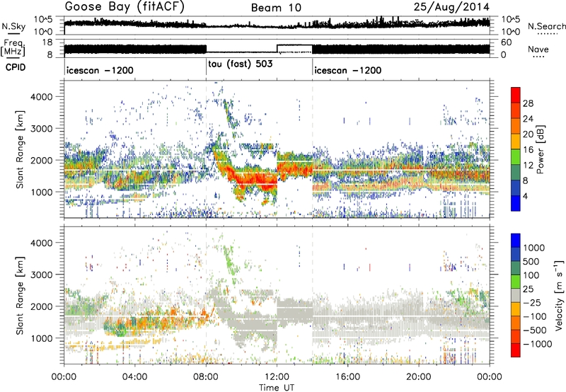566x392 pixels.
Task: Click the power panel 'Slant Range [km]' axis title
Action: pyautogui.click(x=20, y=149)
